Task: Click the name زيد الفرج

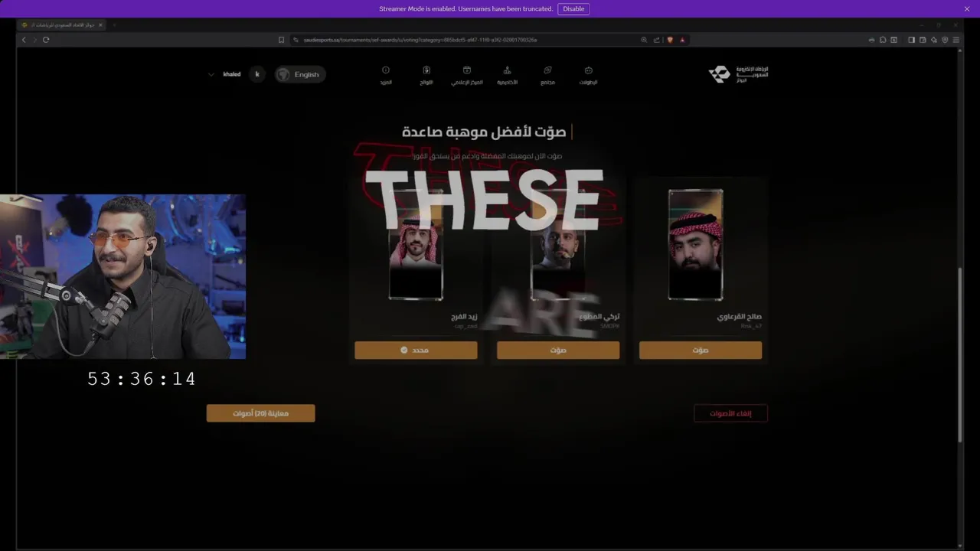Action: click(x=464, y=316)
